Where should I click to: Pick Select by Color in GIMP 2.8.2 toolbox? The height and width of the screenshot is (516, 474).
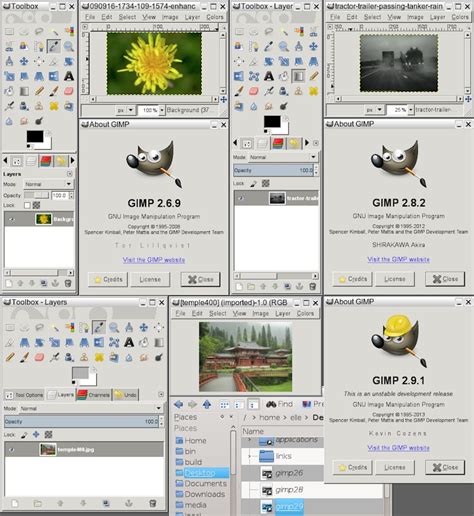point(299,32)
